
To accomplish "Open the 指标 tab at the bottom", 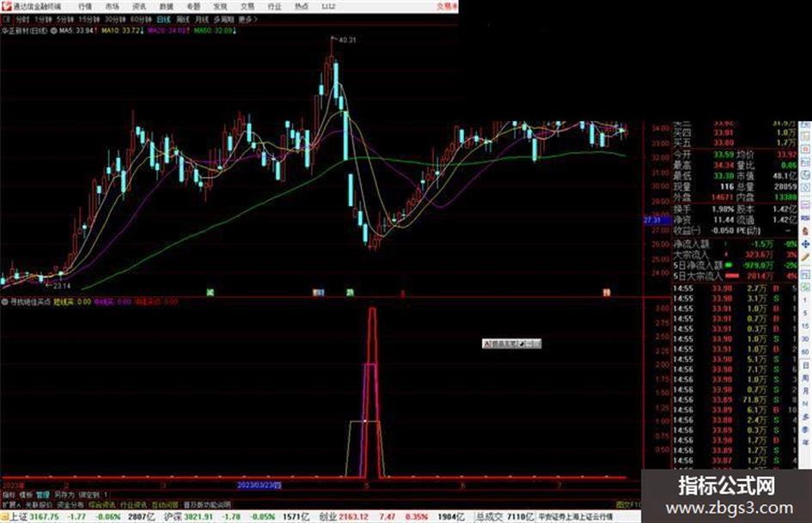I will pos(9,495).
